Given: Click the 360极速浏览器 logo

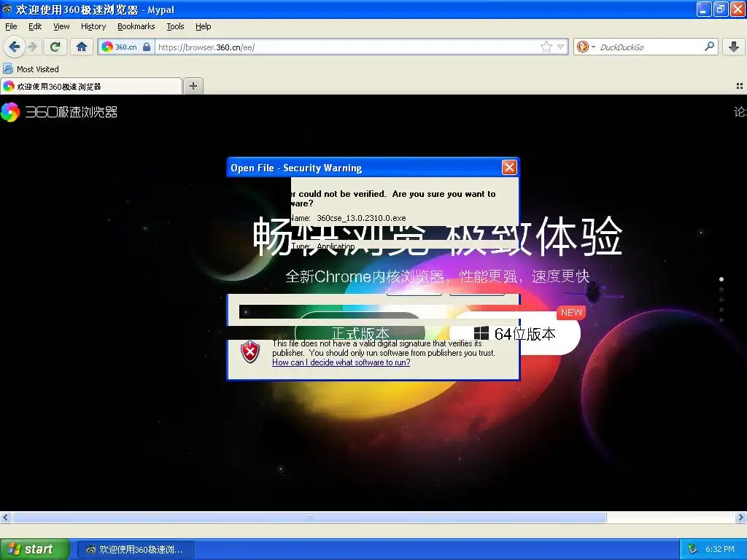Looking at the screenshot, I should 59,112.
